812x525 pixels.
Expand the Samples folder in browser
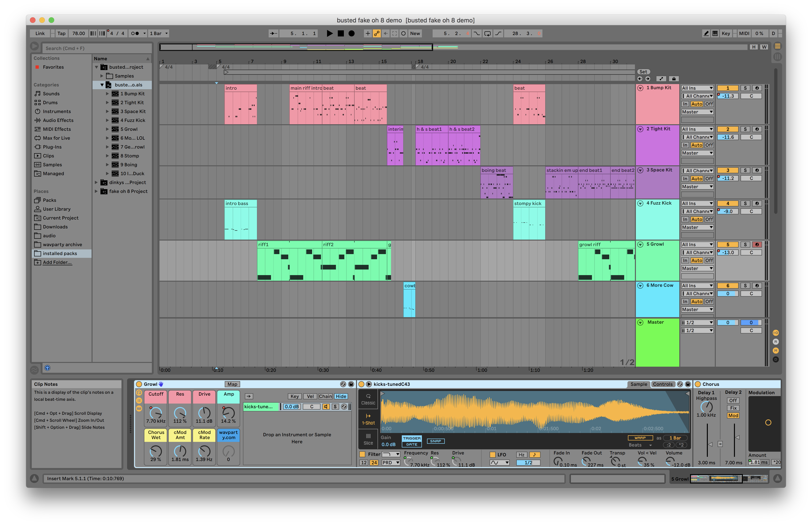pyautogui.click(x=102, y=76)
